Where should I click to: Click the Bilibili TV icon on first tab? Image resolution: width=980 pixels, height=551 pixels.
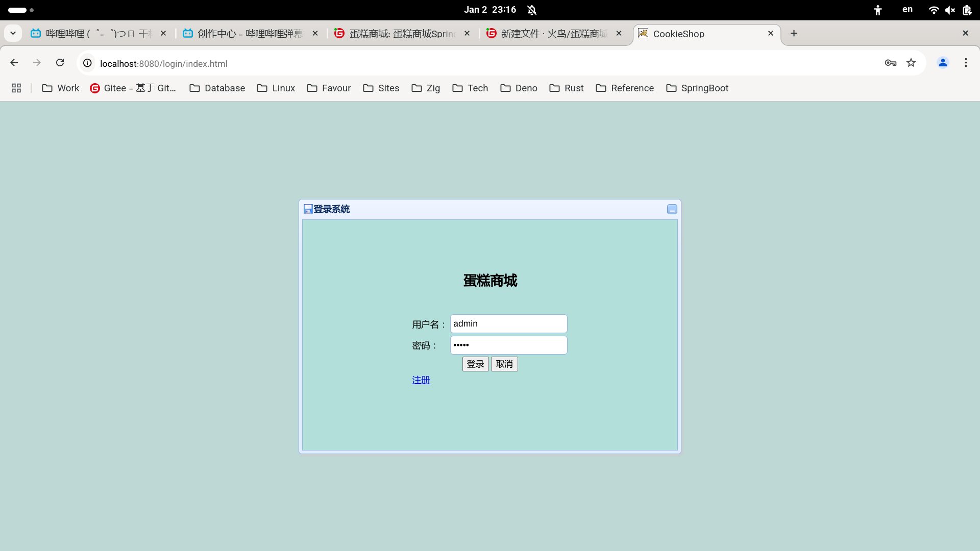click(36, 33)
